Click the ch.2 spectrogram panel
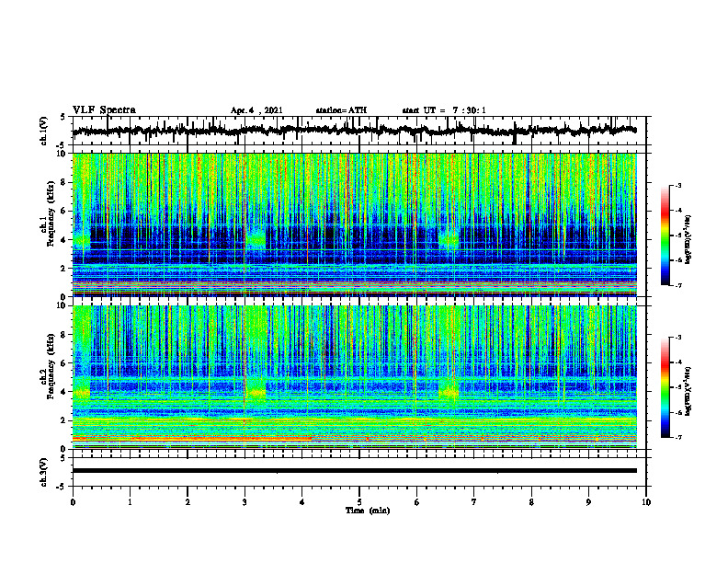Viewport: 728px width, 563px height. click(355, 377)
